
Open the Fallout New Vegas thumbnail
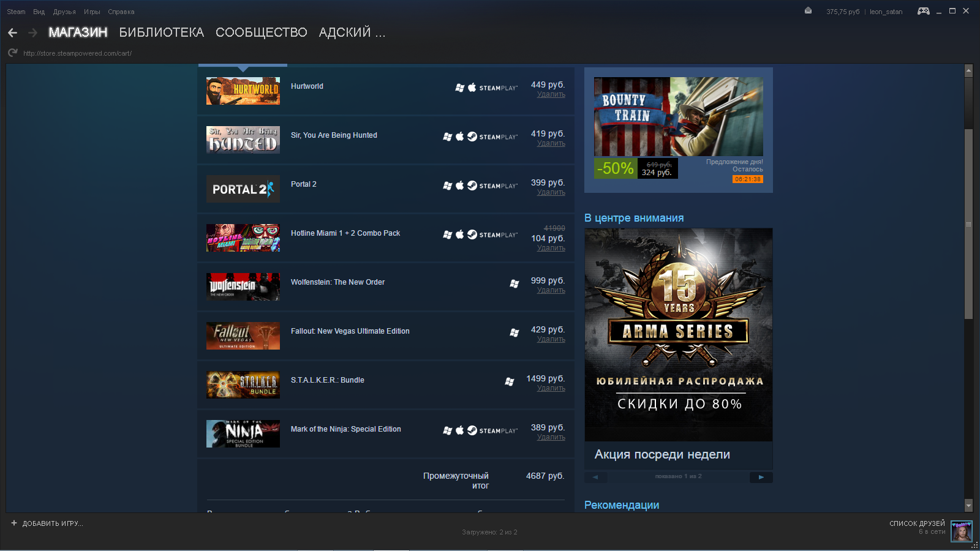coord(243,335)
